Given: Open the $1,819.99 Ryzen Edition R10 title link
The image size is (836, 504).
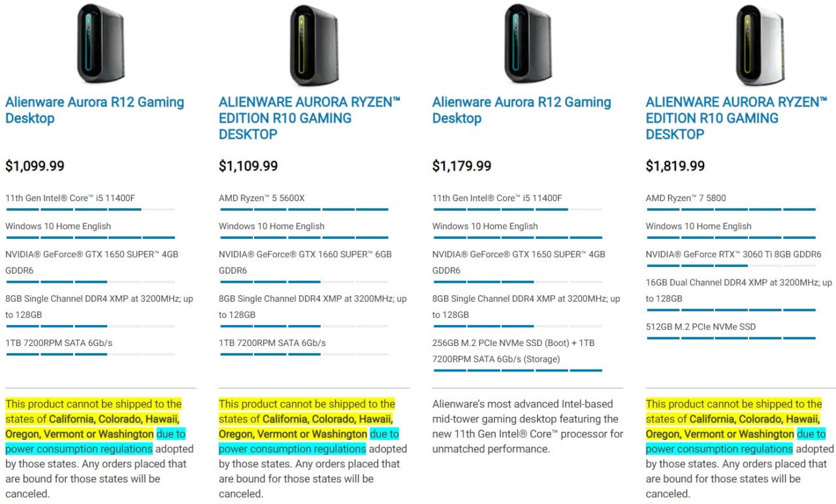Looking at the screenshot, I should (x=737, y=118).
